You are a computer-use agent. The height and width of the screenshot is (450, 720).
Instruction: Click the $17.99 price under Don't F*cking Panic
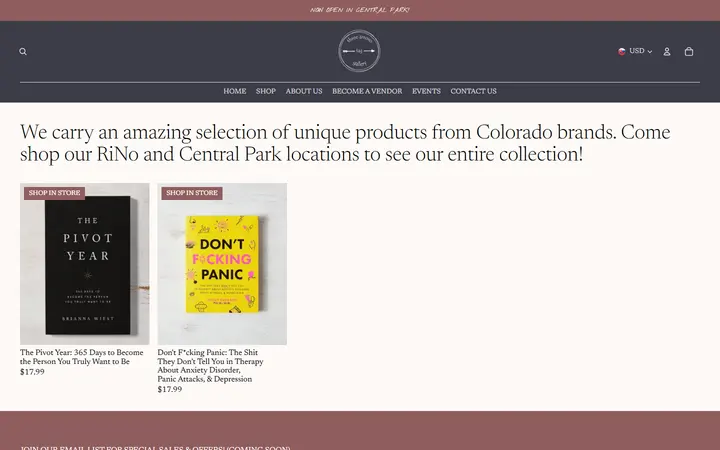169,389
